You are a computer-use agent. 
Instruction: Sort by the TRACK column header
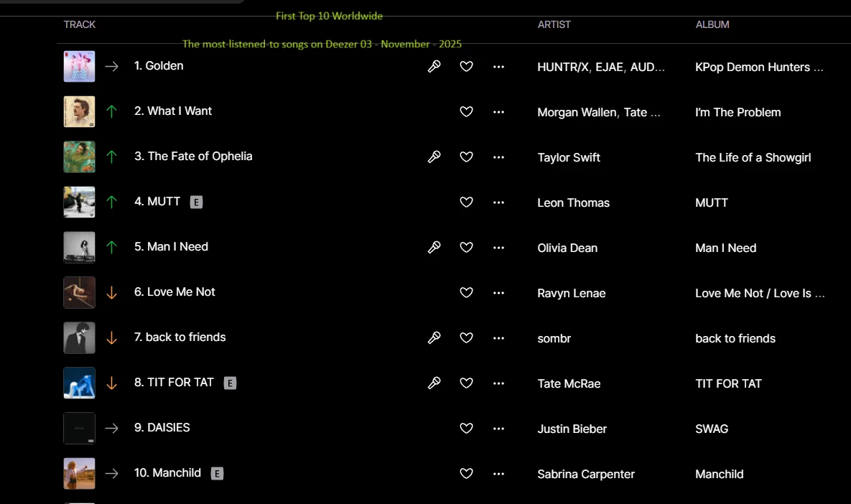point(79,24)
